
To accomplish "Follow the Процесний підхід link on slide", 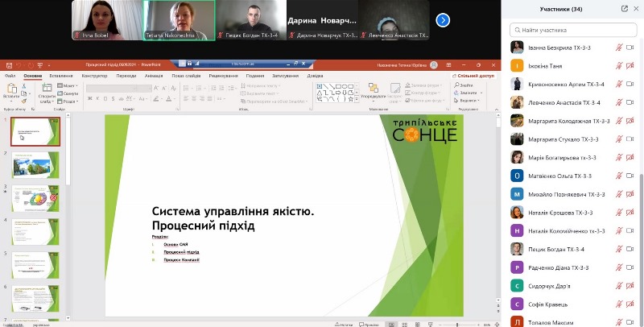I will pyautogui.click(x=181, y=251).
